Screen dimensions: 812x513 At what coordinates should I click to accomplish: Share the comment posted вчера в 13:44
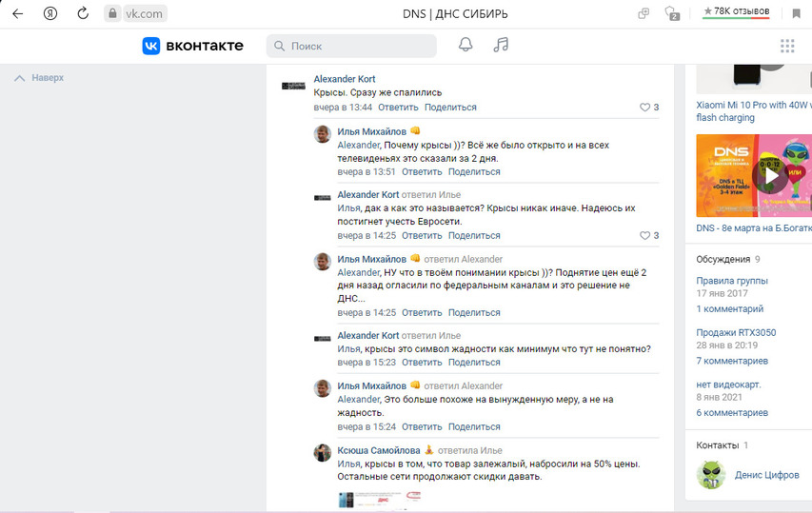click(450, 108)
